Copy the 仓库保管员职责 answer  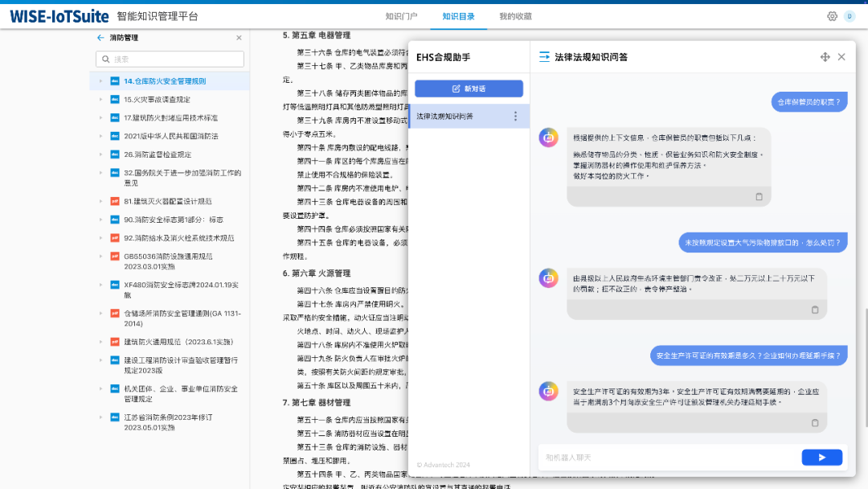pos(759,196)
